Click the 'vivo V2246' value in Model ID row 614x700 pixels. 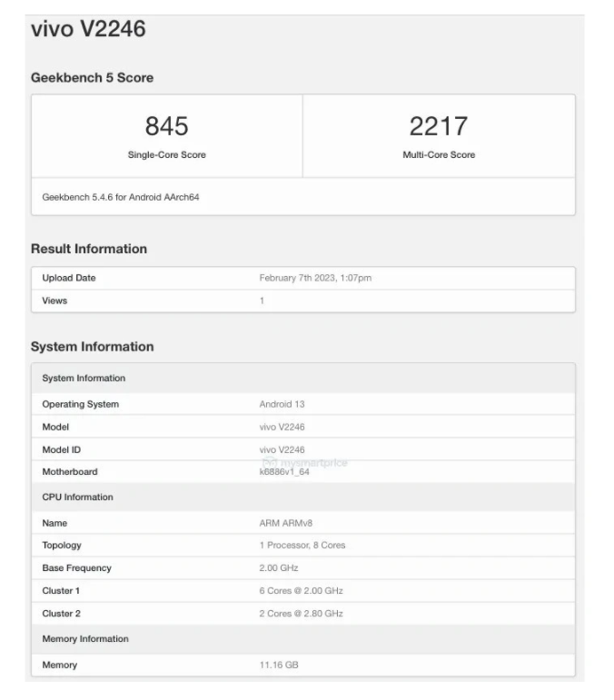click(282, 449)
